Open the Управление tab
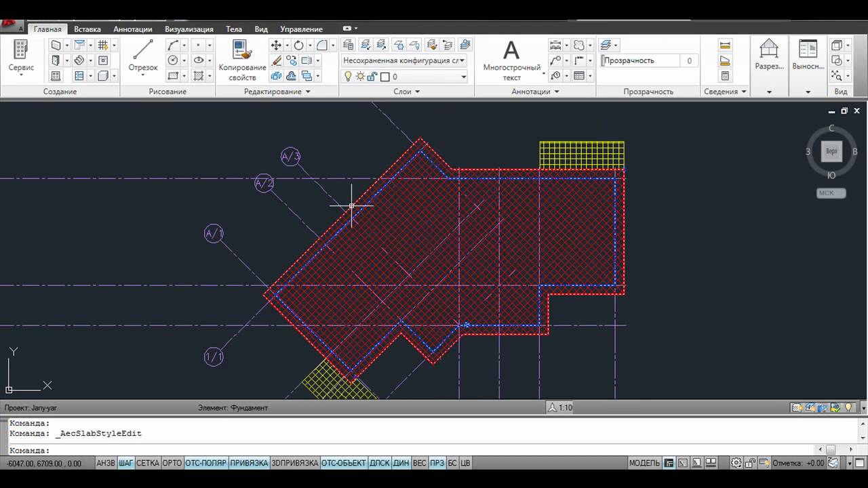The height and width of the screenshot is (488, 868). [x=301, y=29]
